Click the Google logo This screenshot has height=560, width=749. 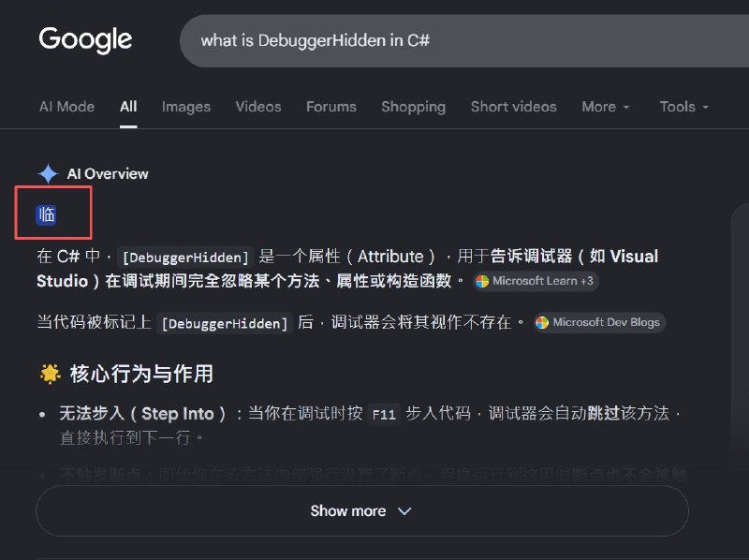click(85, 39)
